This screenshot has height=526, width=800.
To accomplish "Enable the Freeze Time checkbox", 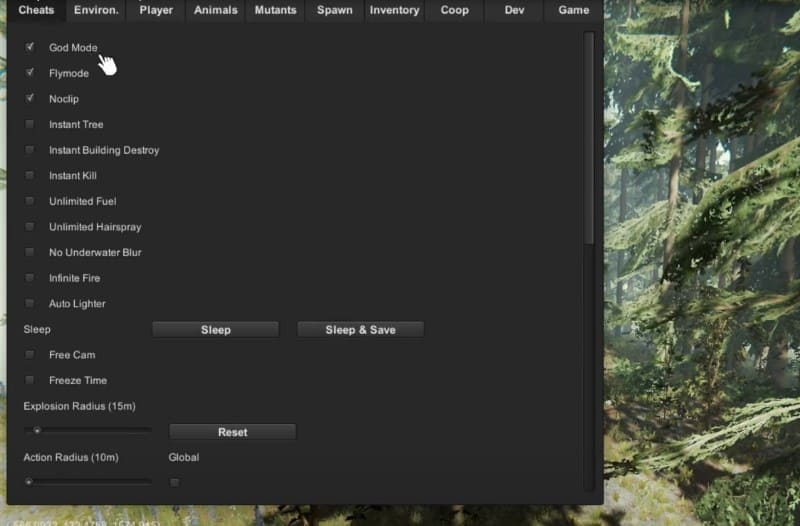I will click(x=30, y=380).
